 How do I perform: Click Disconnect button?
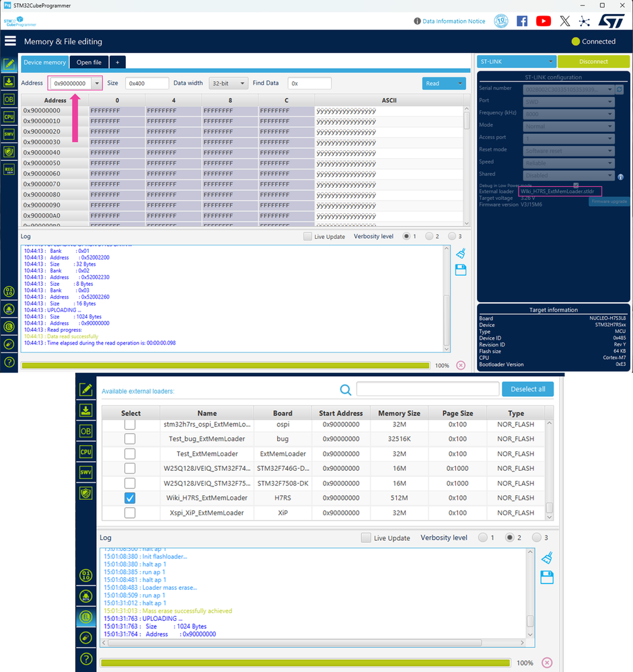[x=593, y=62]
